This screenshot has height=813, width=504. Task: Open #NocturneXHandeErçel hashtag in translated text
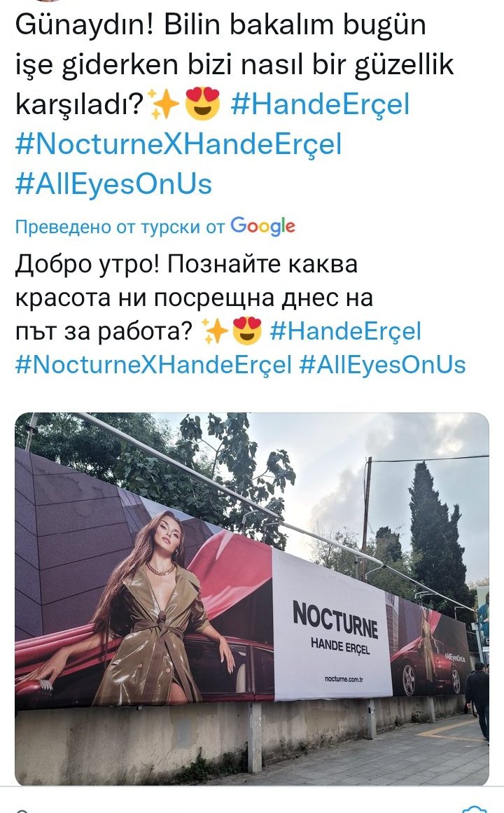click(x=154, y=365)
